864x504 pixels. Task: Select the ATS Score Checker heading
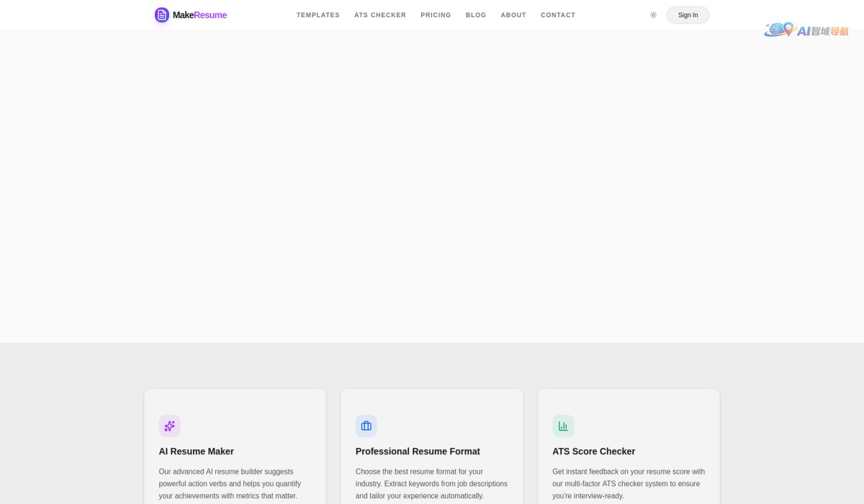pos(594,451)
